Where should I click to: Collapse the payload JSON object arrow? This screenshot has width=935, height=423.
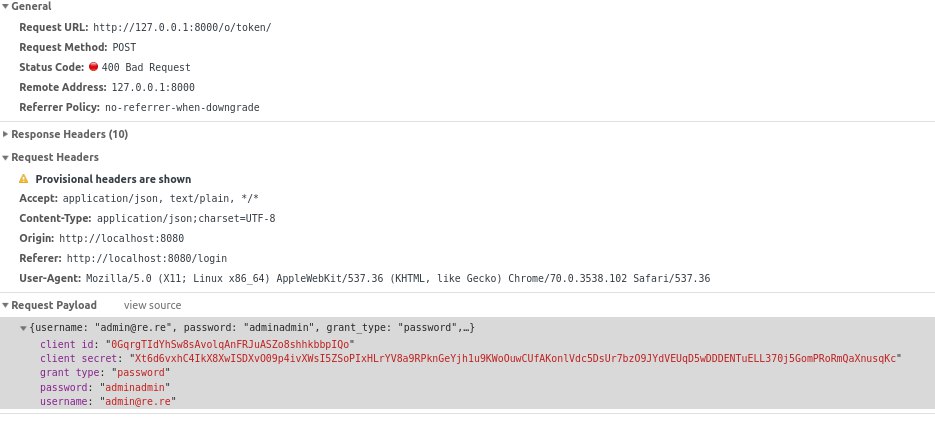pos(23,328)
